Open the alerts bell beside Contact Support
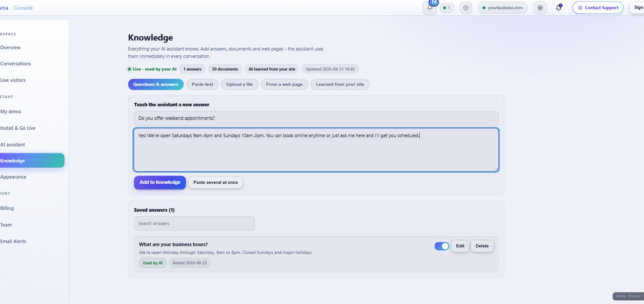Viewport: 644px width, 304px height. pos(559,8)
